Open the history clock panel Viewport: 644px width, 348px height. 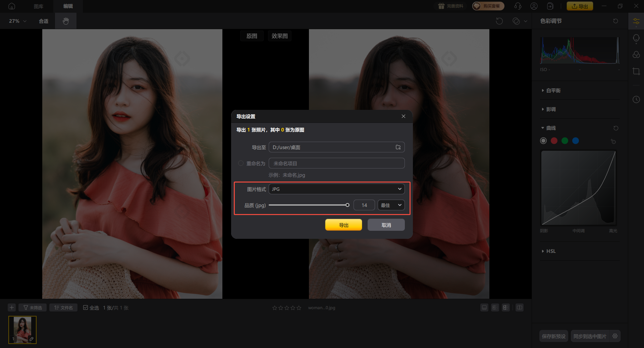(636, 99)
